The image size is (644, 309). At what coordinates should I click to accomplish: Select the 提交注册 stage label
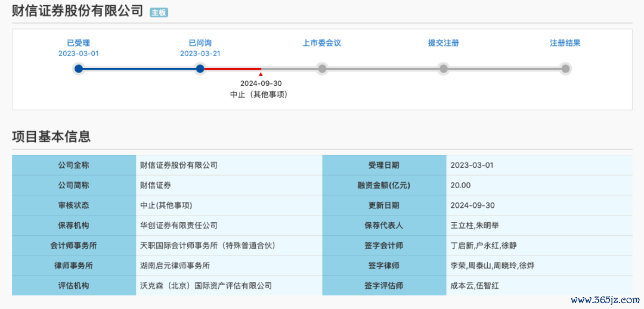pyautogui.click(x=444, y=43)
